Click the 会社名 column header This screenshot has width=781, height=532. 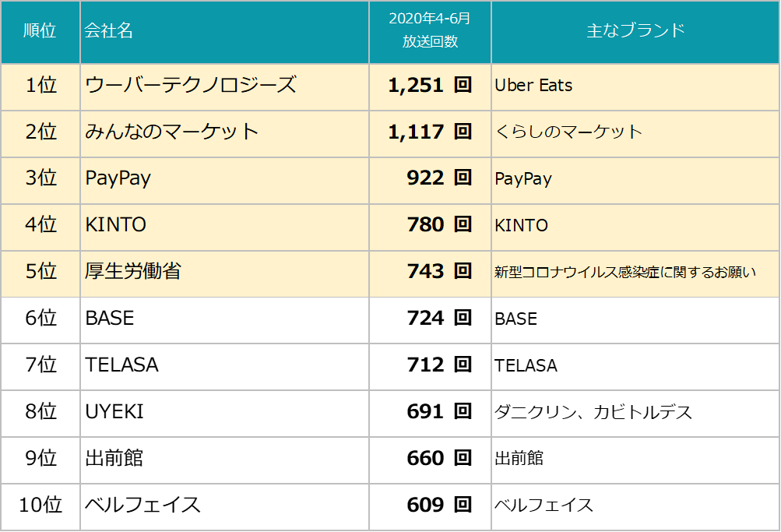(x=109, y=32)
